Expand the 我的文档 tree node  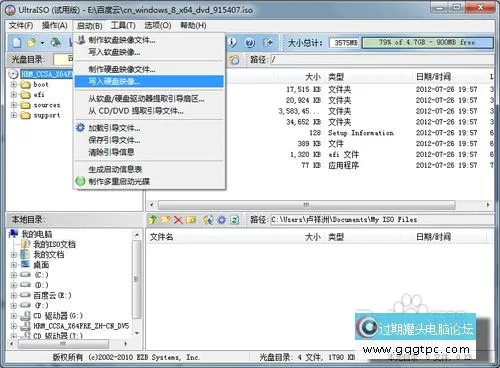14,255
